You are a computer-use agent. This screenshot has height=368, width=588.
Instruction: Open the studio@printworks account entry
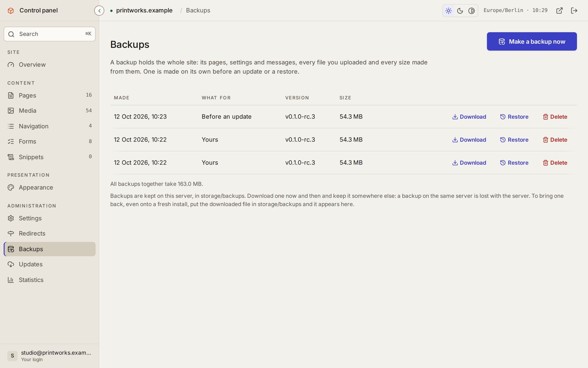click(x=49, y=356)
